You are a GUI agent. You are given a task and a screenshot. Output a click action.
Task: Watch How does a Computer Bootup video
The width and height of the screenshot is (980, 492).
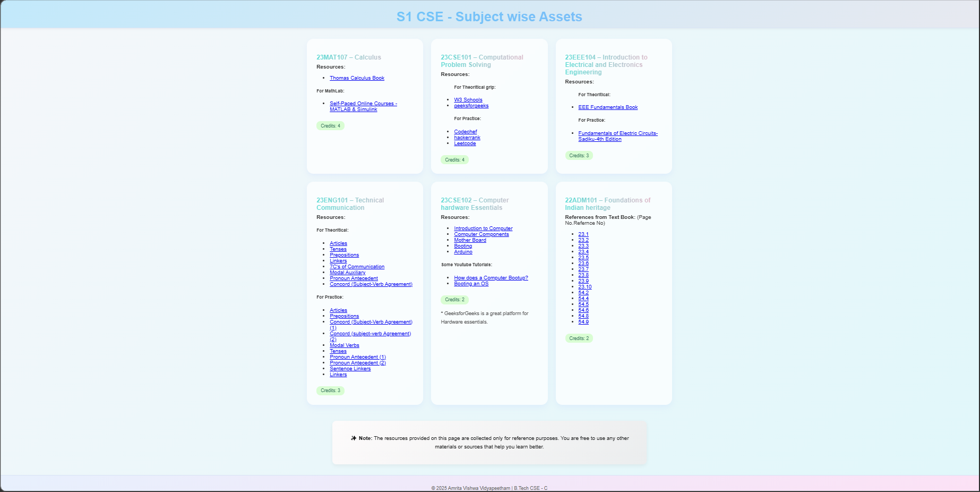(491, 277)
